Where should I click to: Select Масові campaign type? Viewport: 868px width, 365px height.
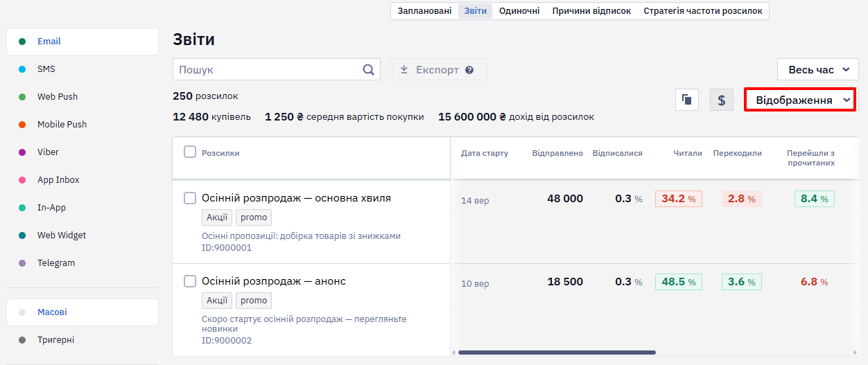(83, 312)
